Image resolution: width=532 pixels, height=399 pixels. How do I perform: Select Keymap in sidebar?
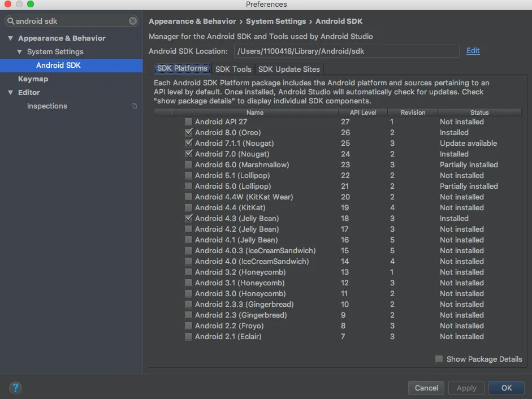click(x=33, y=79)
